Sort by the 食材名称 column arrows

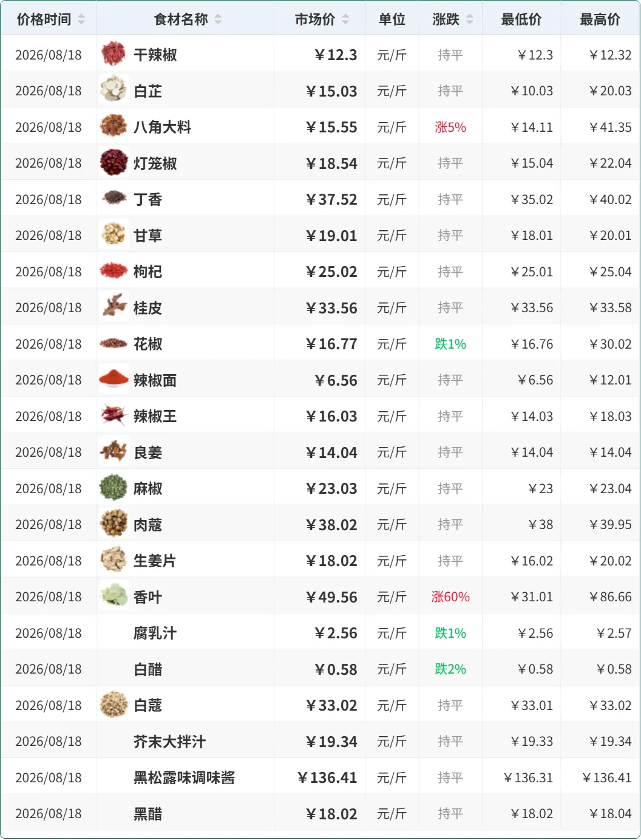click(218, 19)
